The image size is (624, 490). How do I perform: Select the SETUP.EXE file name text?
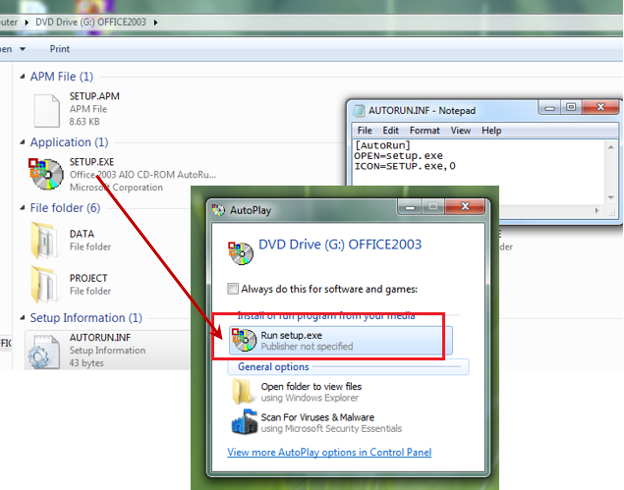click(92, 162)
